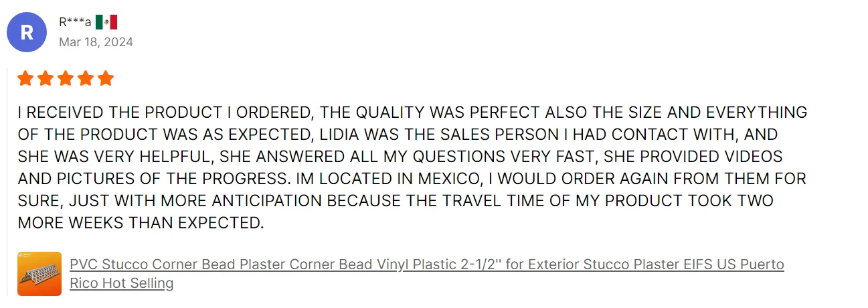
Task: Click the fifth and last rating star
Action: 106,79
